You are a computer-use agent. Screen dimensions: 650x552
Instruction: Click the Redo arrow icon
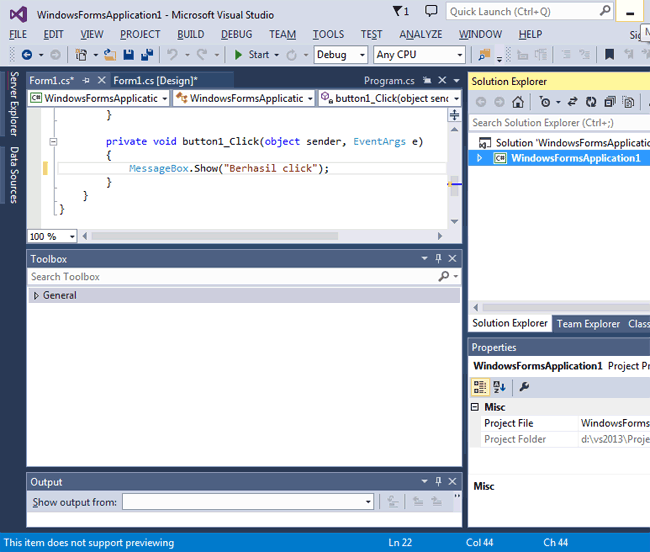point(202,55)
